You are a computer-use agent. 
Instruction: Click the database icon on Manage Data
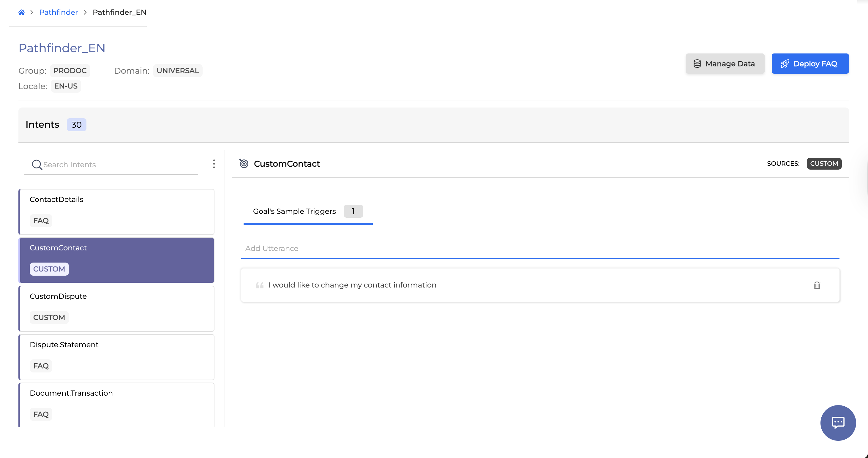tap(697, 63)
